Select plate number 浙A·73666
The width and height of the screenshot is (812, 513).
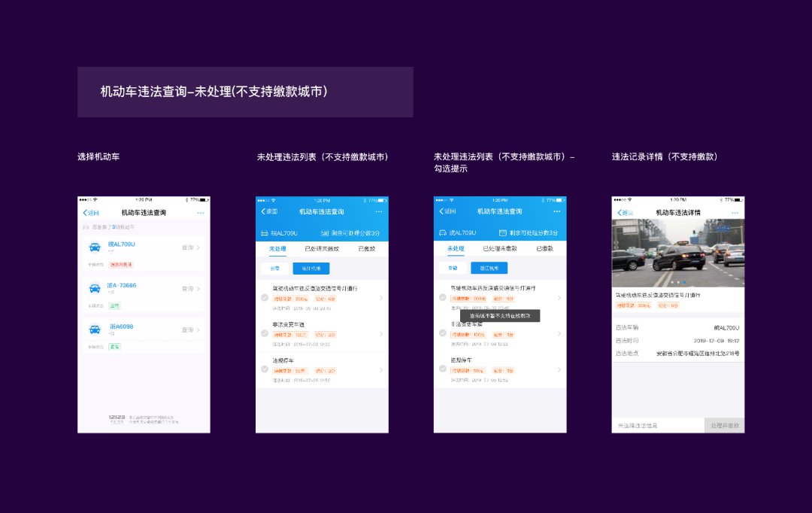122,286
